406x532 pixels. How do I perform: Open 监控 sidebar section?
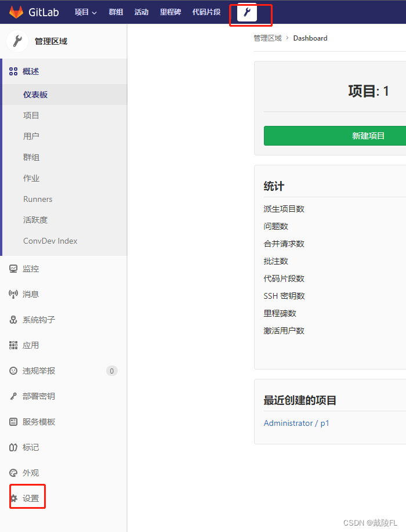click(x=31, y=269)
